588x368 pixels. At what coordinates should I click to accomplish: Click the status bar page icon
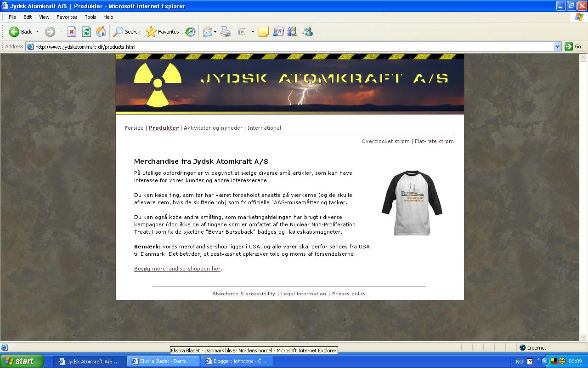pyautogui.click(x=5, y=348)
